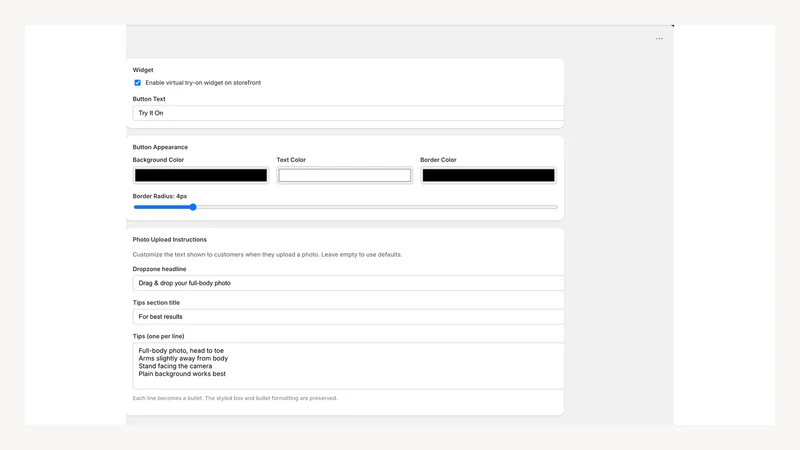Image resolution: width=800 pixels, height=450 pixels.
Task: Click the 'Arms slightly away from body' line
Action: click(x=183, y=358)
